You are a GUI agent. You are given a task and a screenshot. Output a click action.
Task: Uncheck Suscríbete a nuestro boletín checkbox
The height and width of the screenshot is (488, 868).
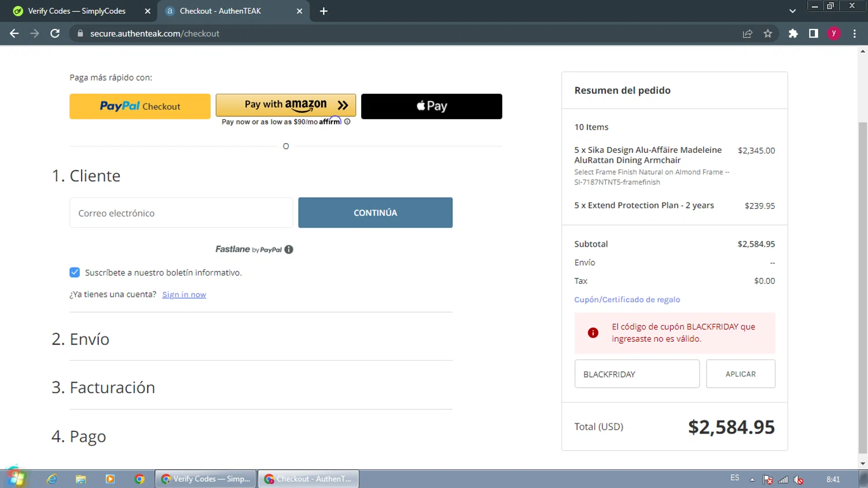(75, 272)
